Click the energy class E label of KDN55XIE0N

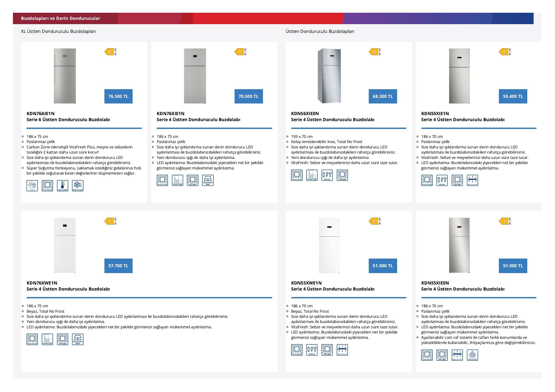pyautogui.click(x=505, y=221)
